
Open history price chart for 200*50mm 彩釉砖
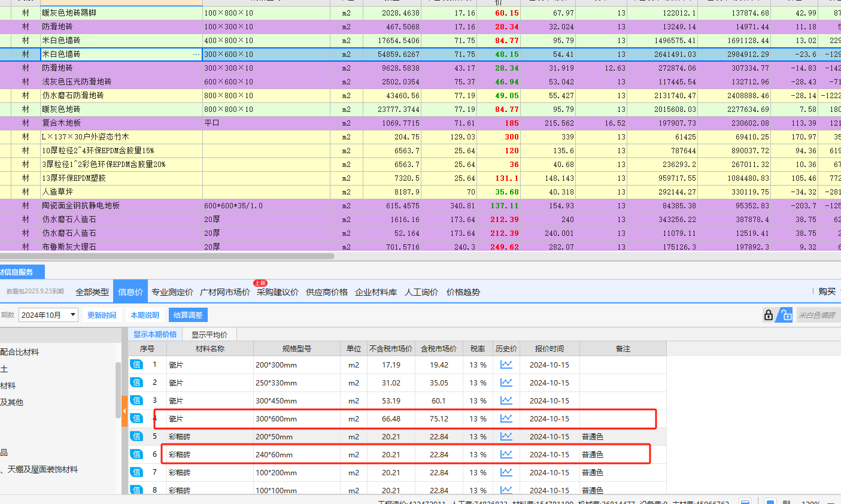pyautogui.click(x=506, y=436)
